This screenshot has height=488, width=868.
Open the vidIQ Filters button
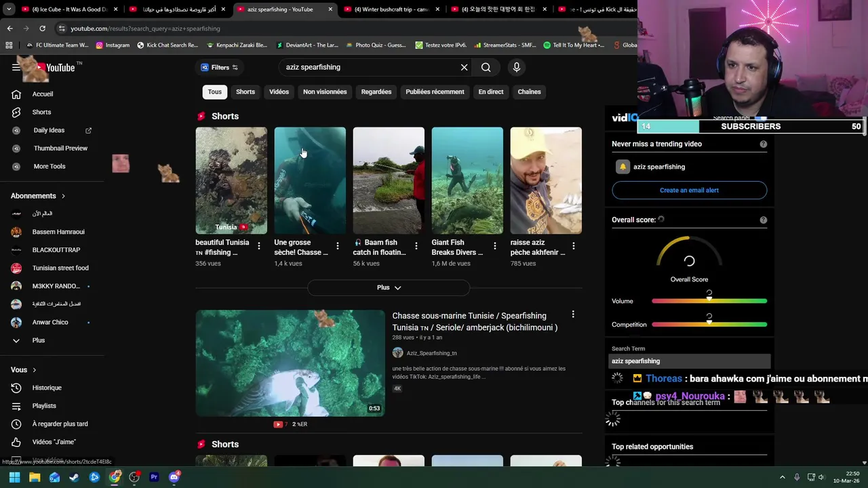point(219,67)
